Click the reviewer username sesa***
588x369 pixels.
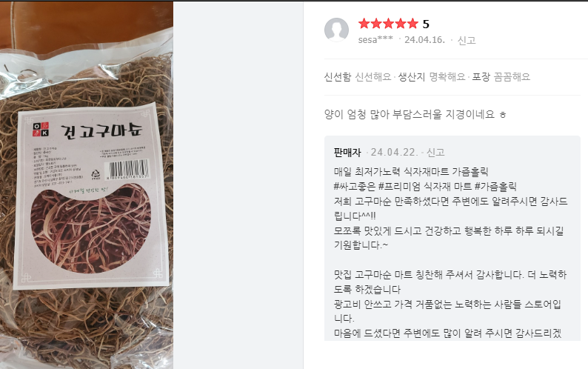[375, 40]
